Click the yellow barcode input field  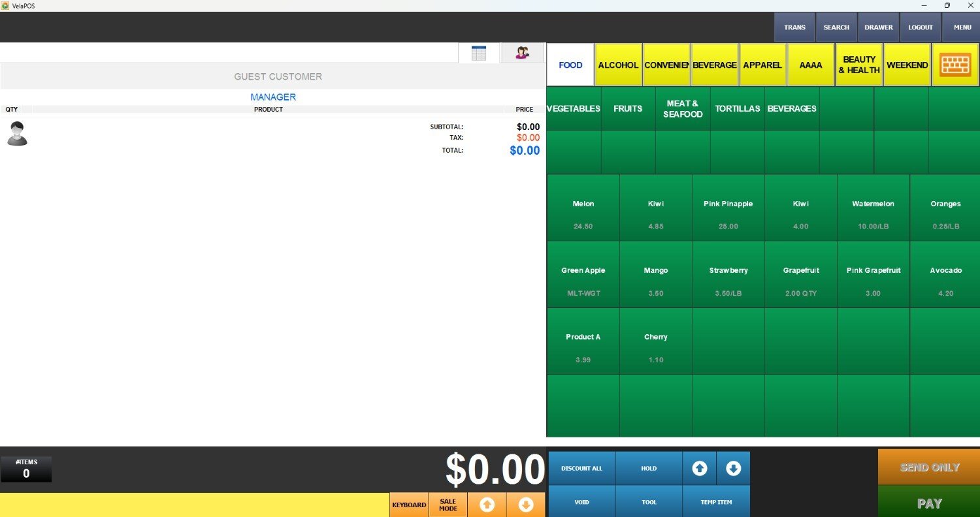coord(194,505)
